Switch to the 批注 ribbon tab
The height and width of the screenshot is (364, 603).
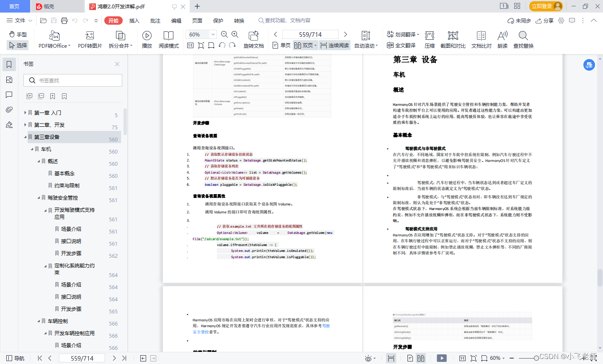pyautogui.click(x=155, y=21)
